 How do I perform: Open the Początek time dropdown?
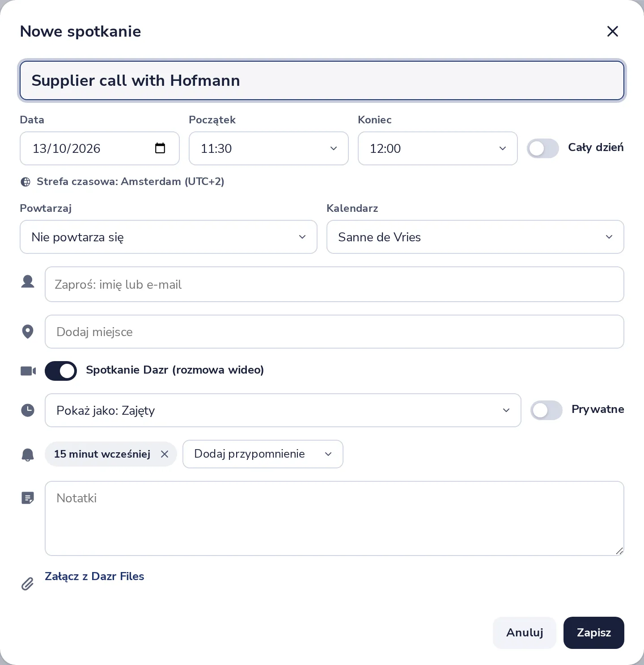pos(269,148)
